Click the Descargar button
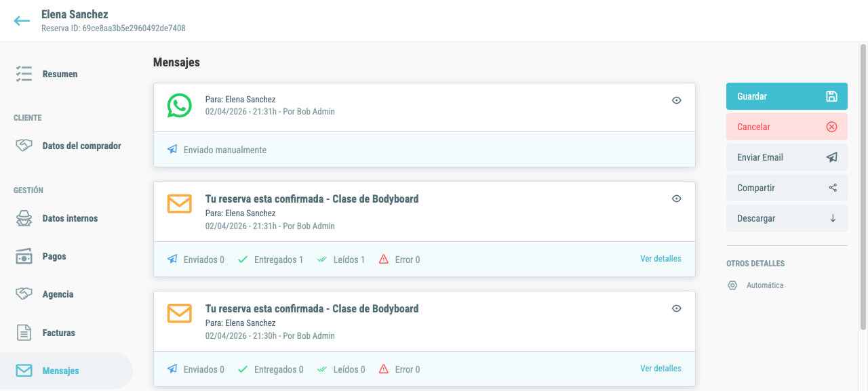The width and height of the screenshot is (868, 391). [787, 218]
